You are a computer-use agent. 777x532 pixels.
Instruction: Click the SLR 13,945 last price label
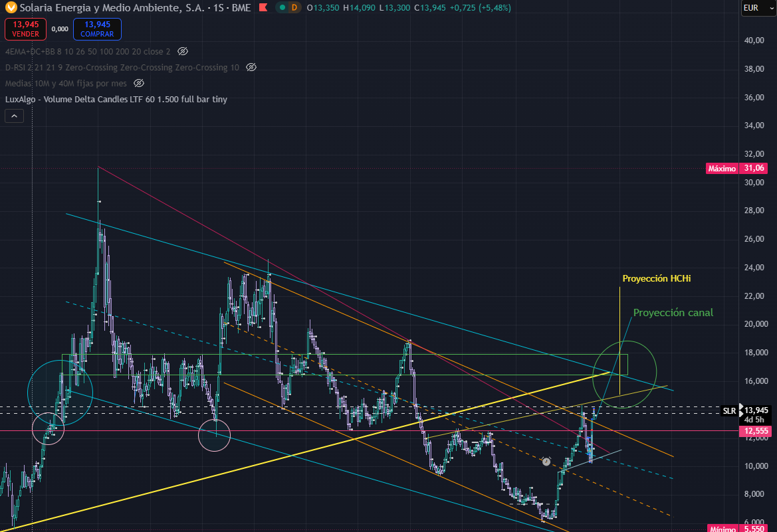[x=745, y=410]
